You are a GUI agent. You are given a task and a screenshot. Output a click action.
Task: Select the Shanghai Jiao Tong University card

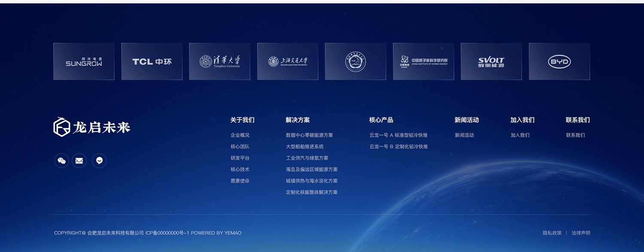(x=288, y=61)
